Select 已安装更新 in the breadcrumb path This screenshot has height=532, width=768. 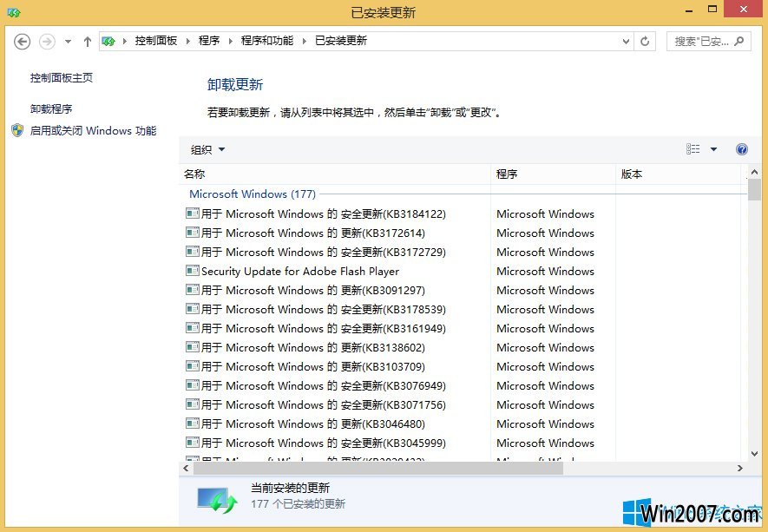point(341,41)
